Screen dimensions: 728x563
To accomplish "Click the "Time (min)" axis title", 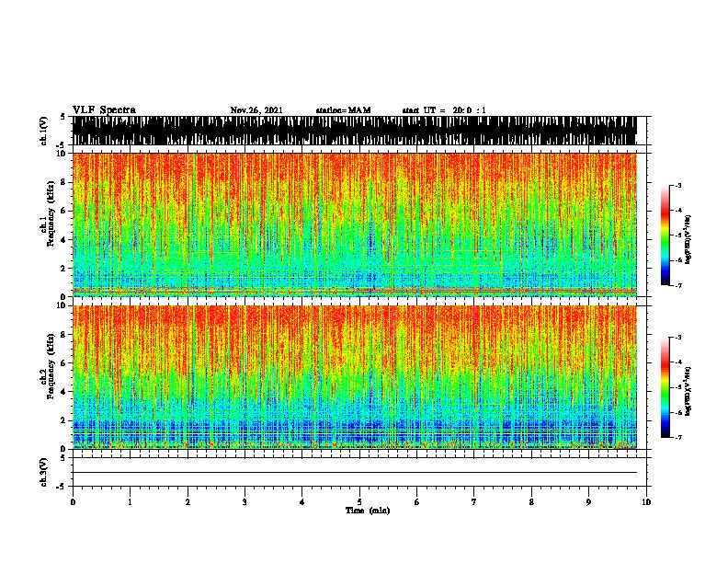I will [x=368, y=511].
